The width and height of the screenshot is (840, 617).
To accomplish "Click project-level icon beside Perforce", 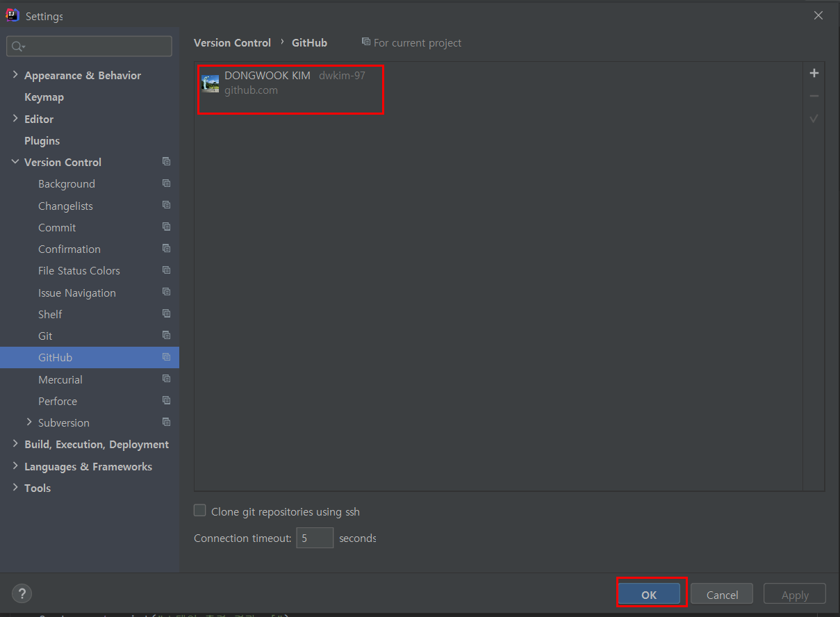I will 166,400.
